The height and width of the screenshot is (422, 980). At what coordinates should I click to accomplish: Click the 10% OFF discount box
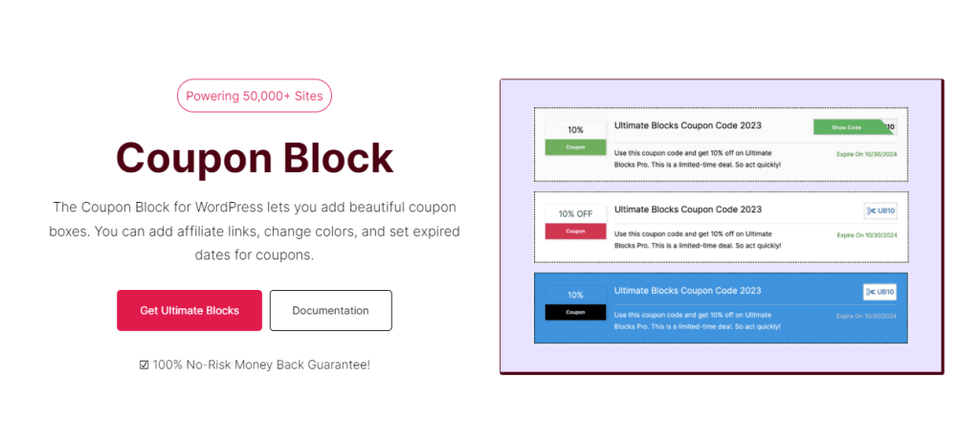pos(575,213)
